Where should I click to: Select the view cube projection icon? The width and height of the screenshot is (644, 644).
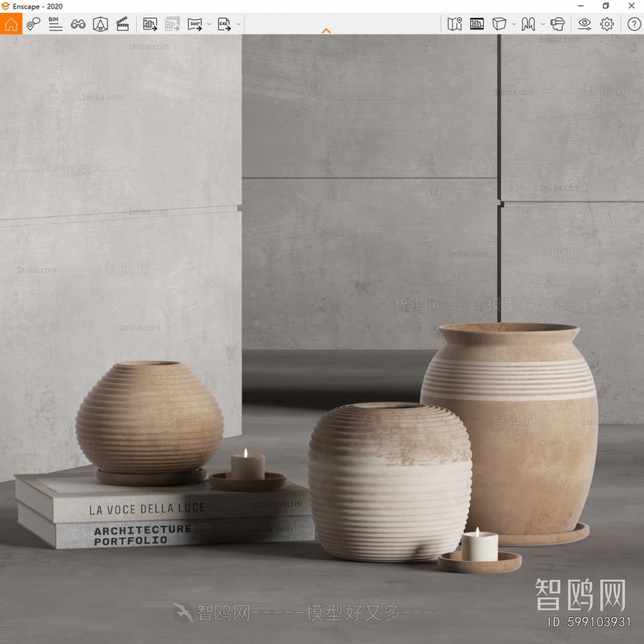[499, 24]
